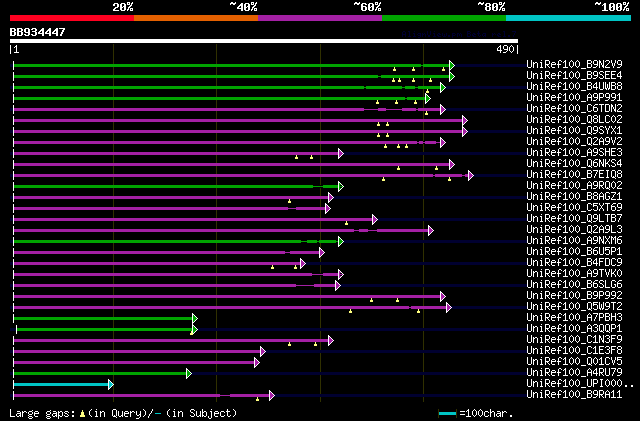Click the purple arrowhead ending the B7EIQ8 alignment
640x421 pixels.
click(x=471, y=176)
